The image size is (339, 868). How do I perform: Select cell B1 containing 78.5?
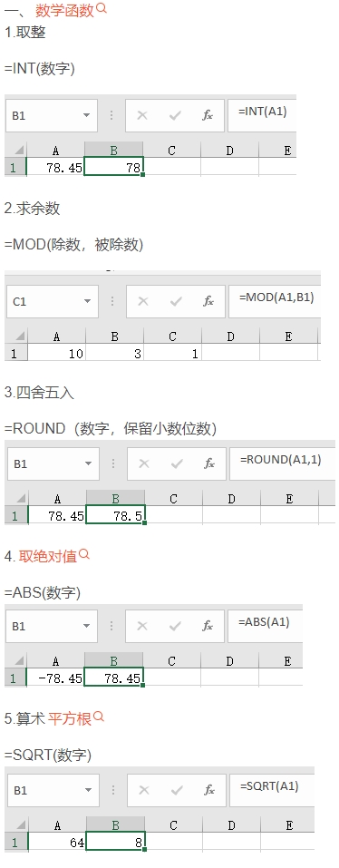tap(116, 516)
